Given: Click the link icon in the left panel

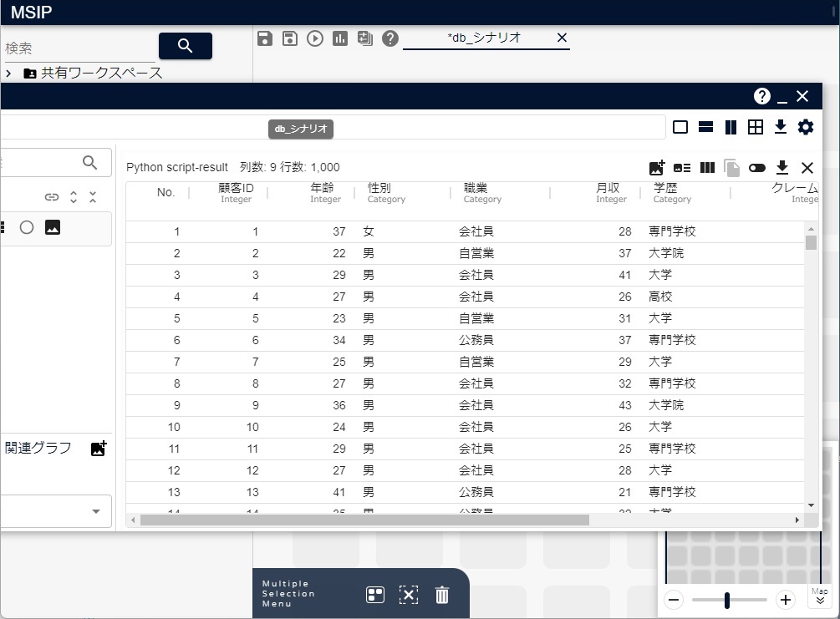Looking at the screenshot, I should click(52, 197).
